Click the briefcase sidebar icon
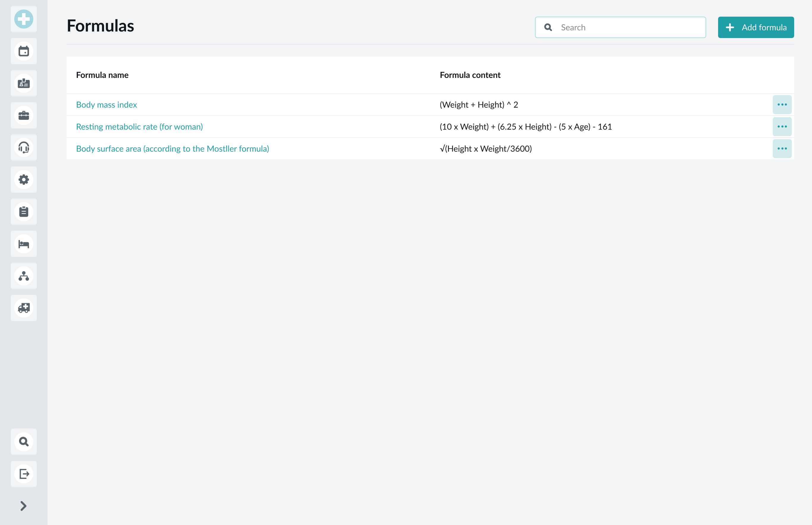The image size is (812, 525). pyautogui.click(x=23, y=116)
